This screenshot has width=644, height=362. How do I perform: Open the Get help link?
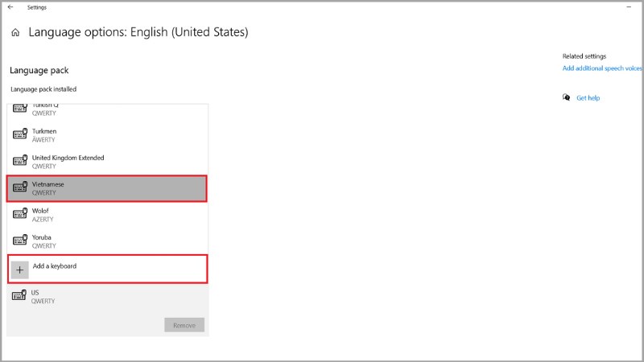pos(588,97)
